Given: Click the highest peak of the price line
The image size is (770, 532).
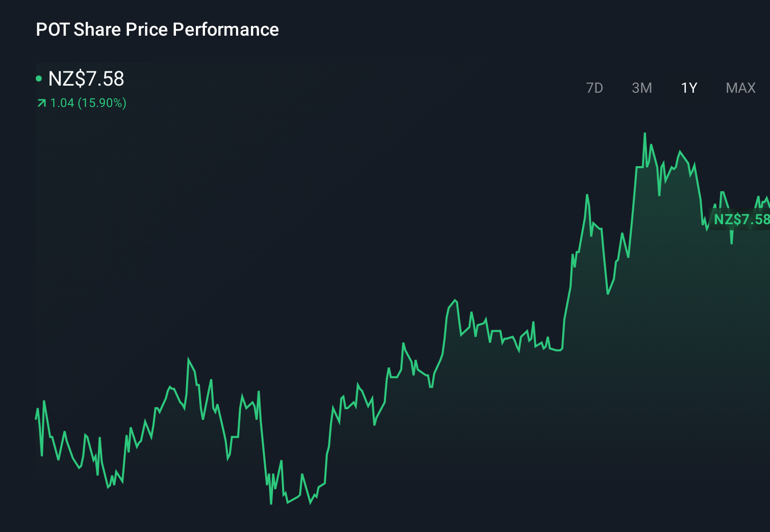Looking at the screenshot, I should click(645, 134).
